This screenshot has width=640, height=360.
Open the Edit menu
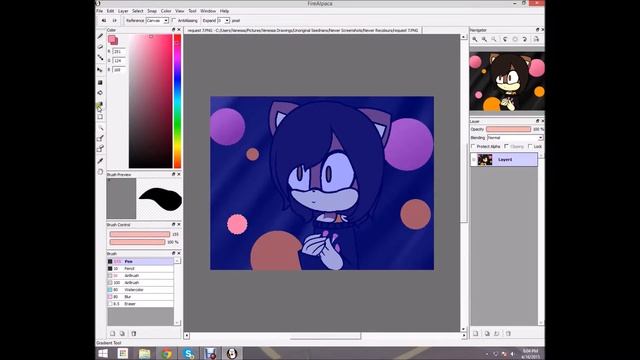(111, 11)
